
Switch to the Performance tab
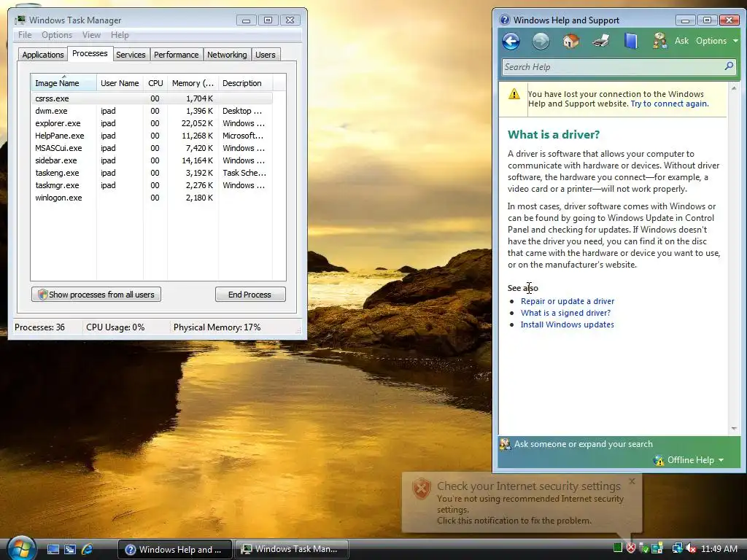pos(176,55)
